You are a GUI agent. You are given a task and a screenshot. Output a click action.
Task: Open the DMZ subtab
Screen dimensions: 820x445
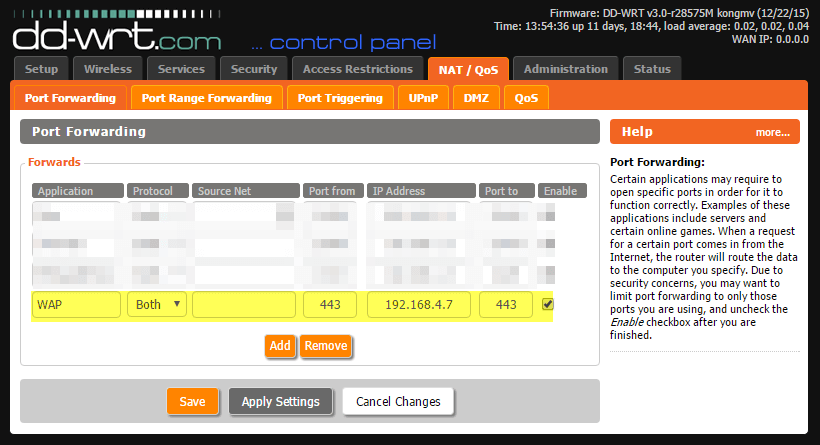pyautogui.click(x=476, y=98)
